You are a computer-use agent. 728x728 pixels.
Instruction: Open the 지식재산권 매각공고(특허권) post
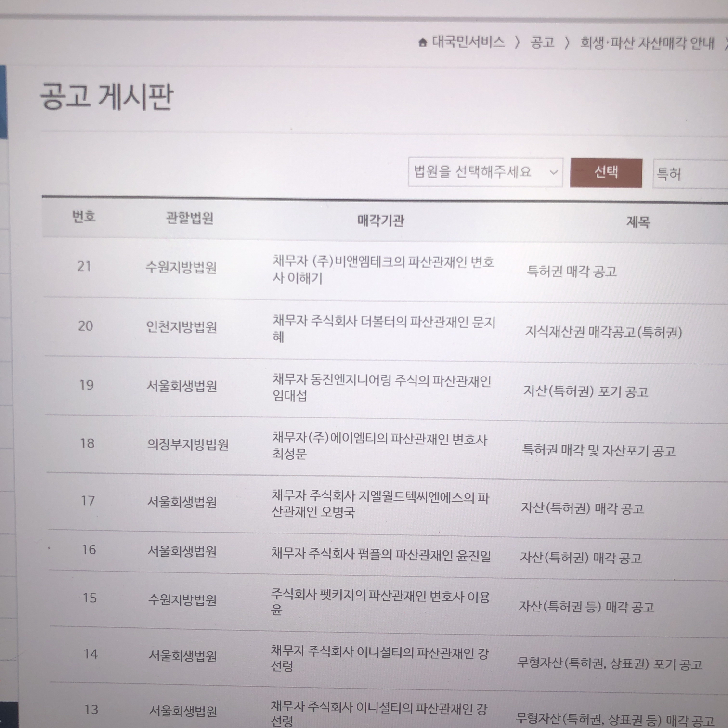603,332
